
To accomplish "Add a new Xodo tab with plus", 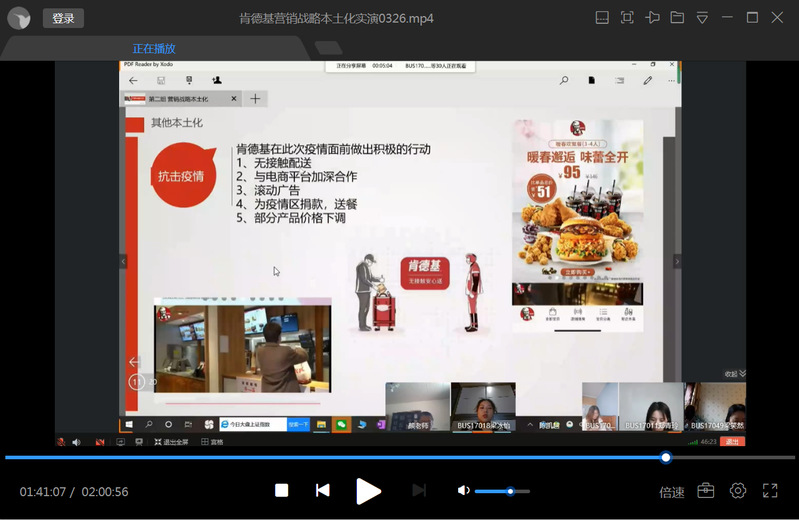I will pos(255,98).
